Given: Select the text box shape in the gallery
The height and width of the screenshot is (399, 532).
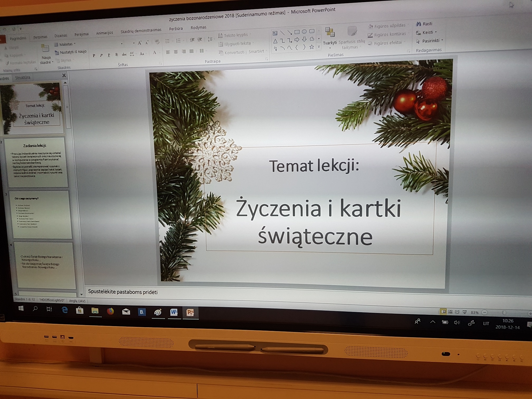Looking at the screenshot, I should 275,33.
